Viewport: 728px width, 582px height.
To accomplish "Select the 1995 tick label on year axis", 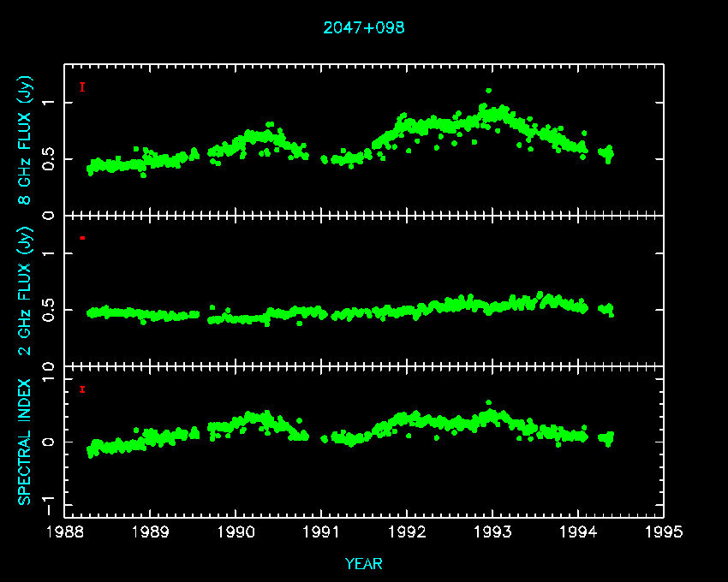I will [664, 532].
